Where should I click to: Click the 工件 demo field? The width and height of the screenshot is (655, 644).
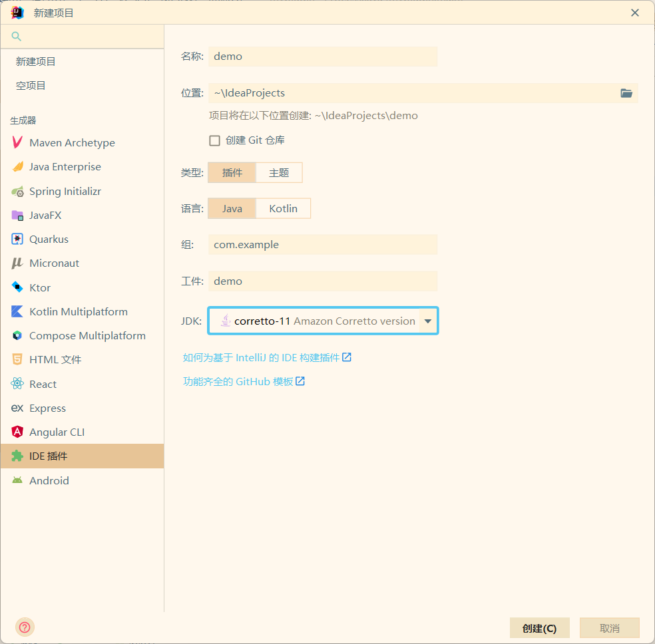click(x=323, y=281)
